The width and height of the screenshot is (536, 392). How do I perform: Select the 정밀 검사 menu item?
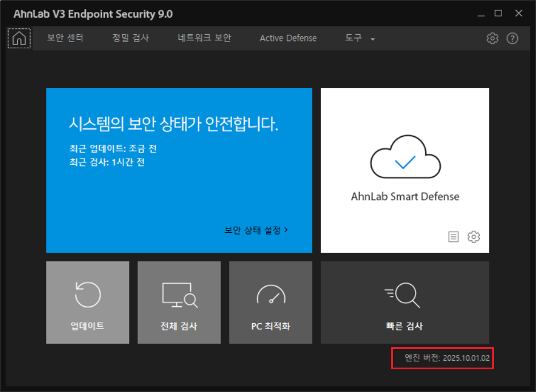pos(131,38)
